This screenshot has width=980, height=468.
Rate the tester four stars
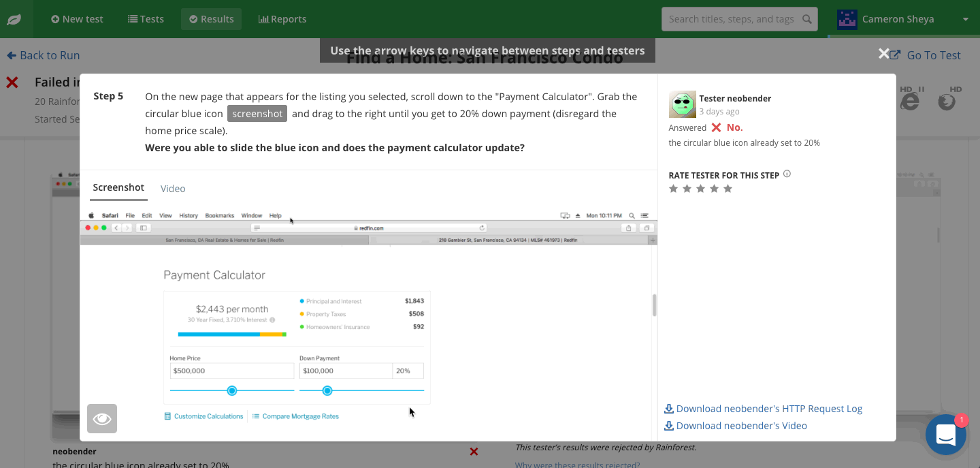click(715, 189)
